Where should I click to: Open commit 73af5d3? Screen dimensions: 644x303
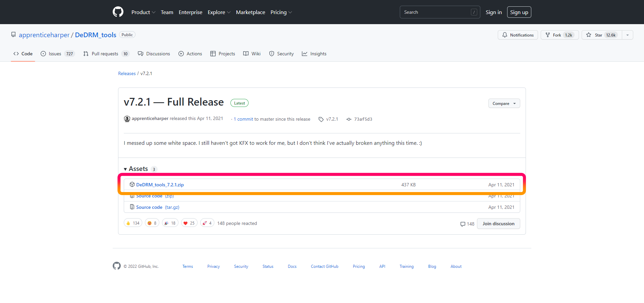click(359, 119)
